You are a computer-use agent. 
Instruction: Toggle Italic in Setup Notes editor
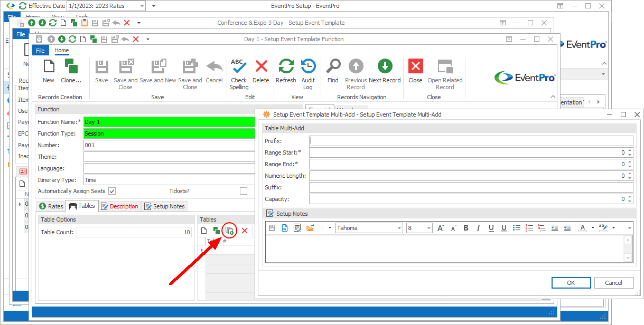(479, 228)
